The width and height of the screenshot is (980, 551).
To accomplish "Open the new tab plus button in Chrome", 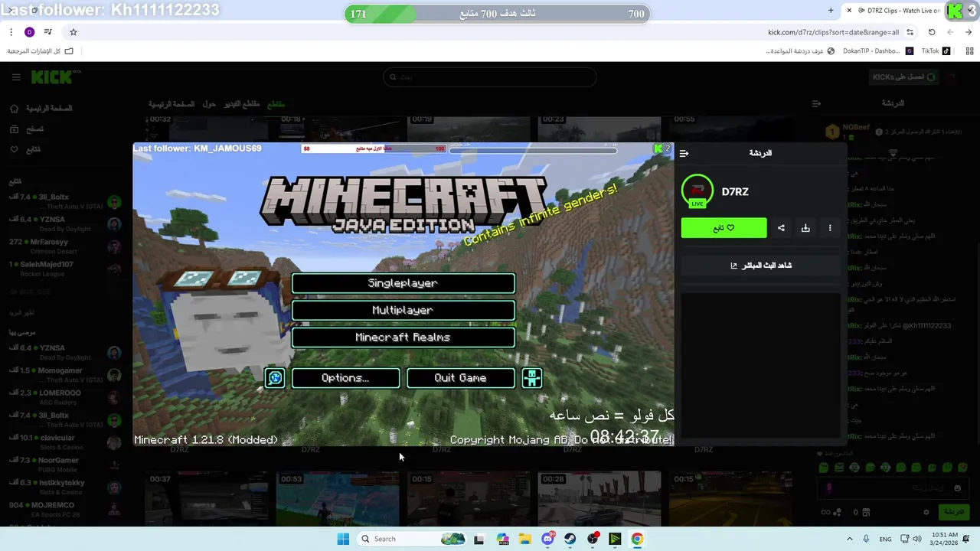I will point(831,11).
